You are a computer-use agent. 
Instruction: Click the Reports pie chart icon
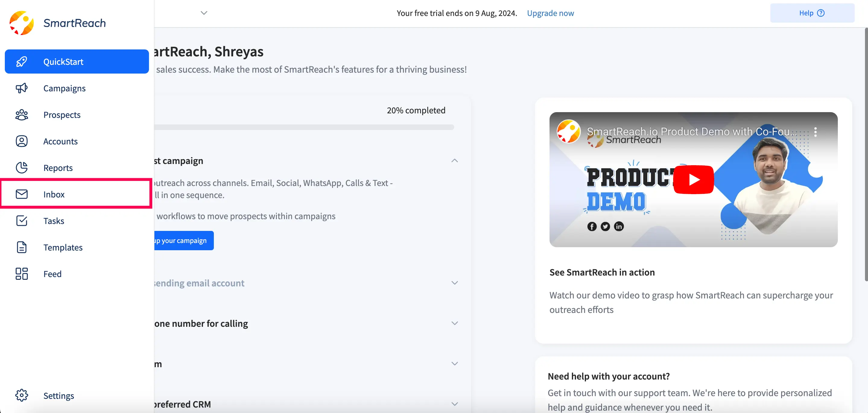coord(22,168)
